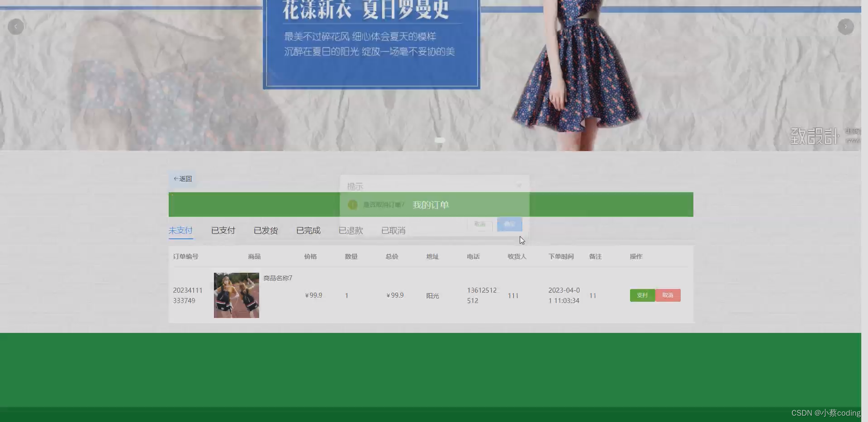Advance to the next banner slide

pyautogui.click(x=846, y=27)
